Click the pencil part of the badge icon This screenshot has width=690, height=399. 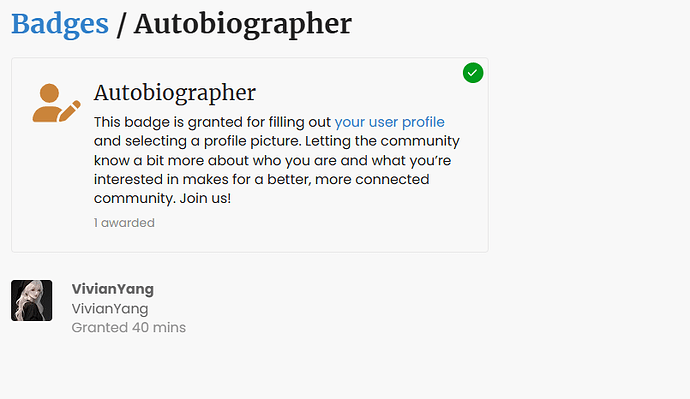coord(70,111)
